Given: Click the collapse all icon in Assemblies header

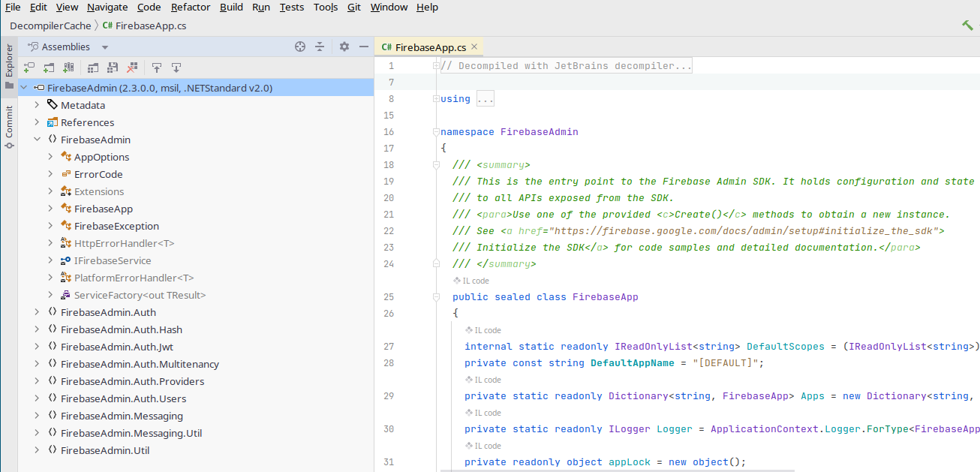Looking at the screenshot, I should click(x=320, y=47).
